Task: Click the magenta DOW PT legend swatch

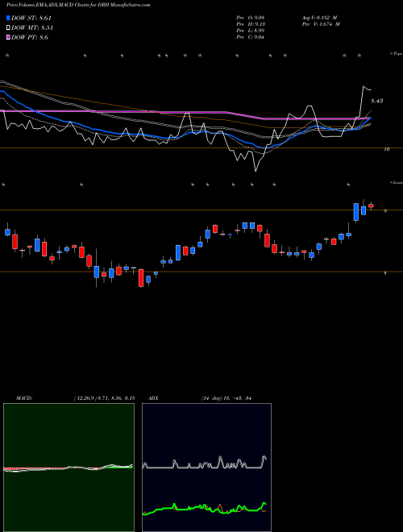Action: [x=8, y=37]
